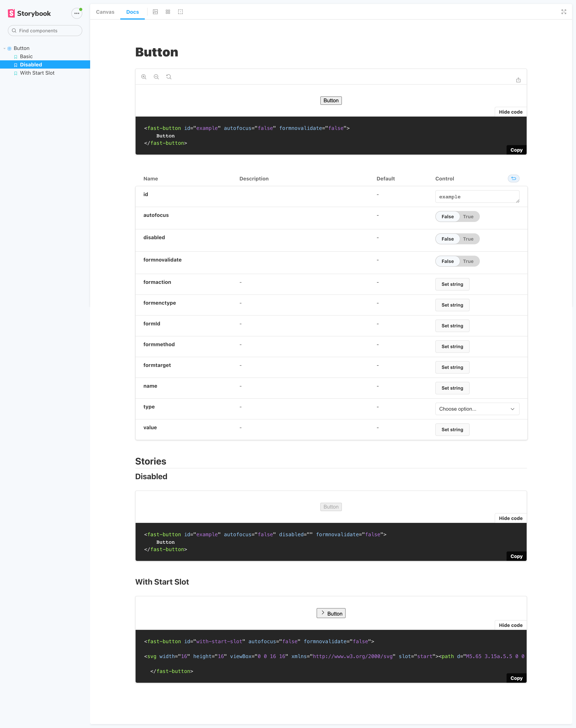Select the With Start Slot story
The height and width of the screenshot is (728, 576).
point(37,73)
